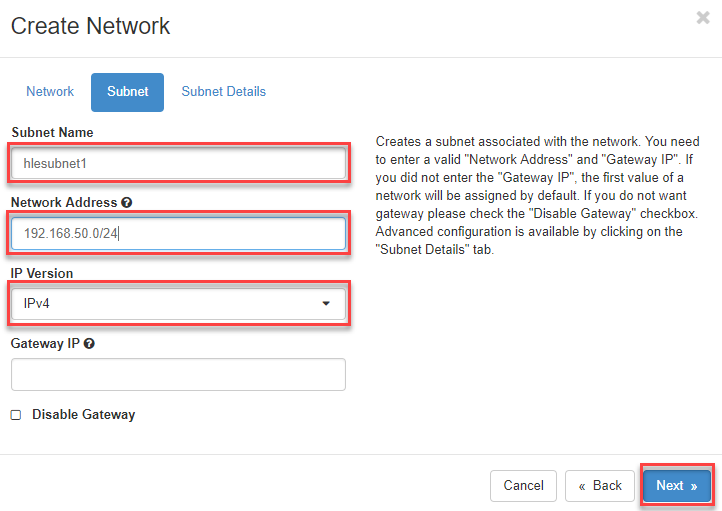Viewport: 722px width, 511px height.
Task: Switch to the Network tab
Action: pyautogui.click(x=50, y=92)
